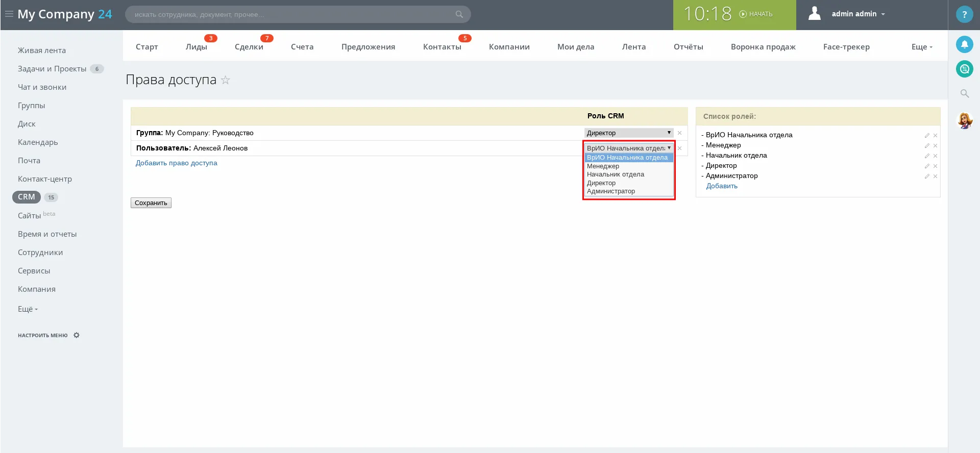Click the hamburger menu icon beside My Company
The image size is (980, 453).
[9, 14]
